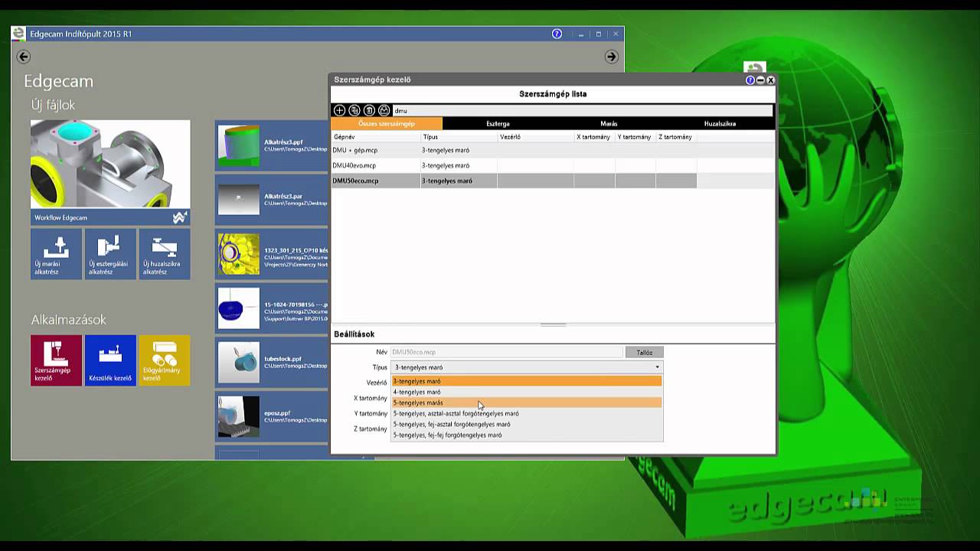Switch to the Eszterga tab
This screenshot has width=980, height=551.
(x=498, y=123)
